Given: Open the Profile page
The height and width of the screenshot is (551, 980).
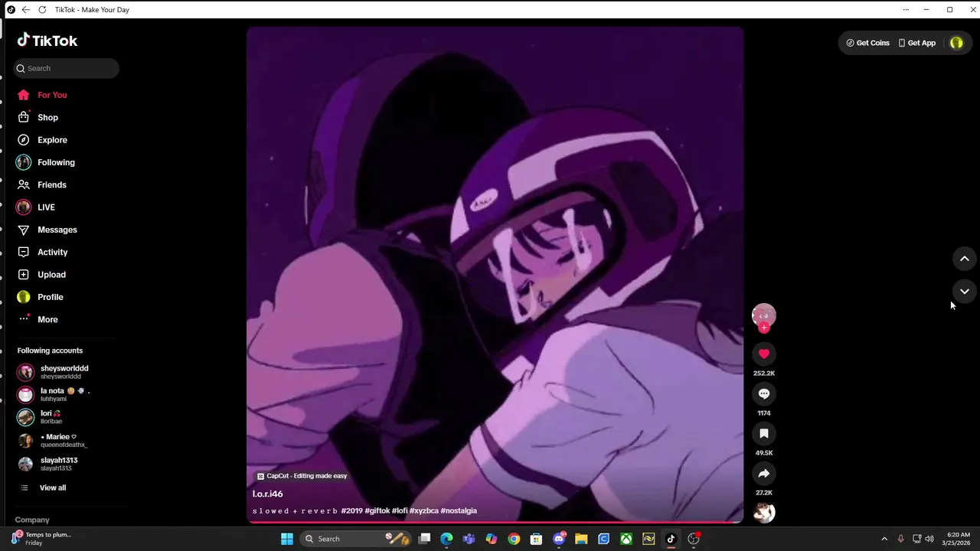Looking at the screenshot, I should click(51, 297).
